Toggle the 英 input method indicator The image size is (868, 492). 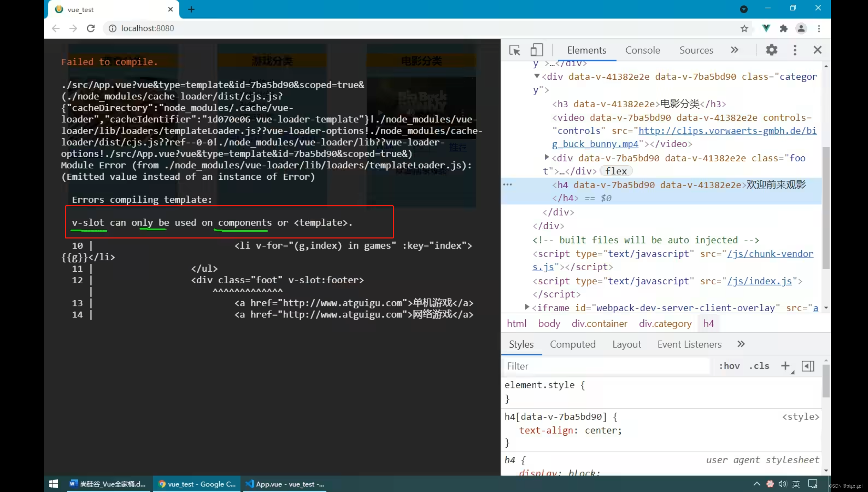[x=796, y=484]
